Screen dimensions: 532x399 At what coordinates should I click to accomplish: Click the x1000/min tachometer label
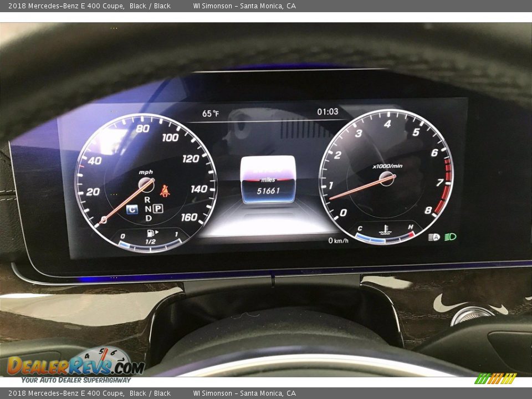[387, 166]
